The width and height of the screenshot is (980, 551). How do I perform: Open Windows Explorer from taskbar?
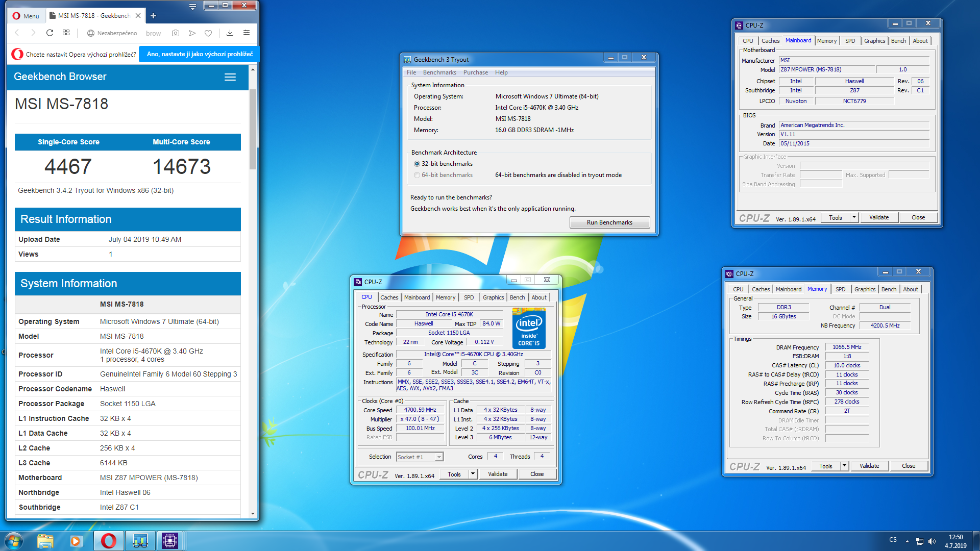(45, 541)
